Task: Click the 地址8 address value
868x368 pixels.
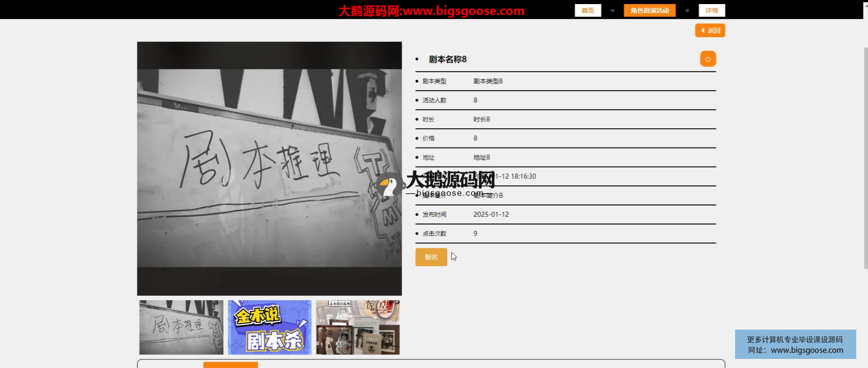Action: point(481,158)
